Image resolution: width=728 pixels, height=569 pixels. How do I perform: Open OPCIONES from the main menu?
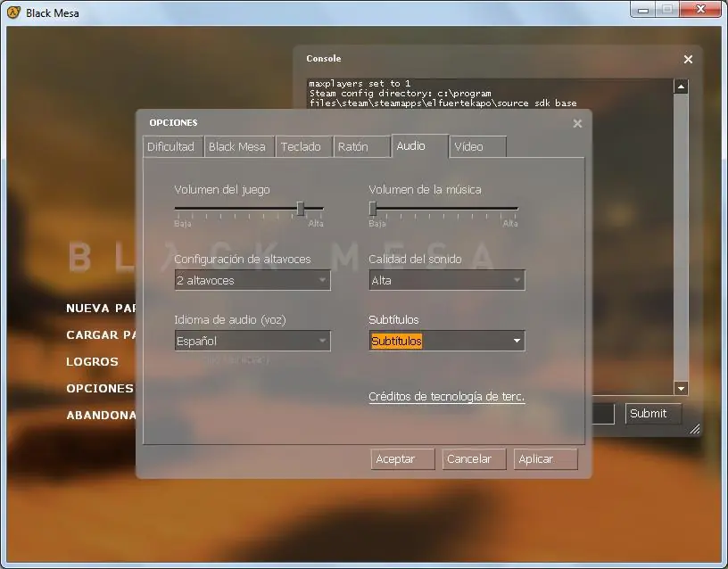tap(100, 389)
